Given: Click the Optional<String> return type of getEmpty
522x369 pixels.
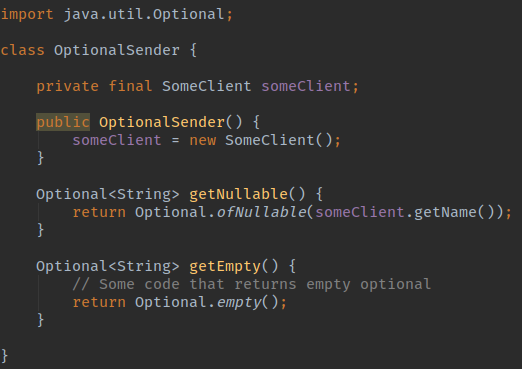Looking at the screenshot, I should [108, 266].
